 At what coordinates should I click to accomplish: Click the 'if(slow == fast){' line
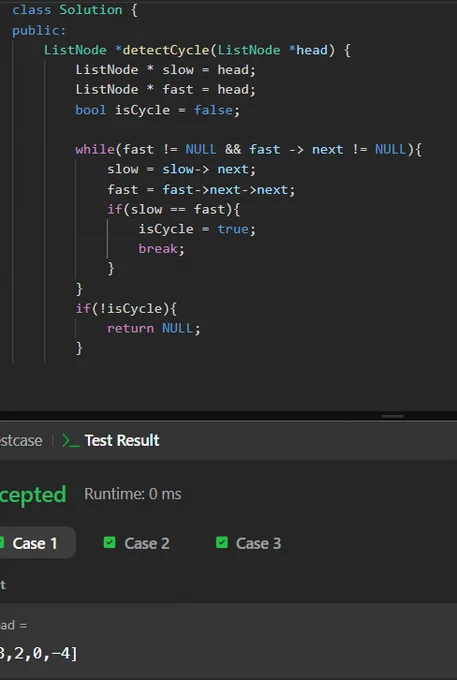(x=173, y=209)
